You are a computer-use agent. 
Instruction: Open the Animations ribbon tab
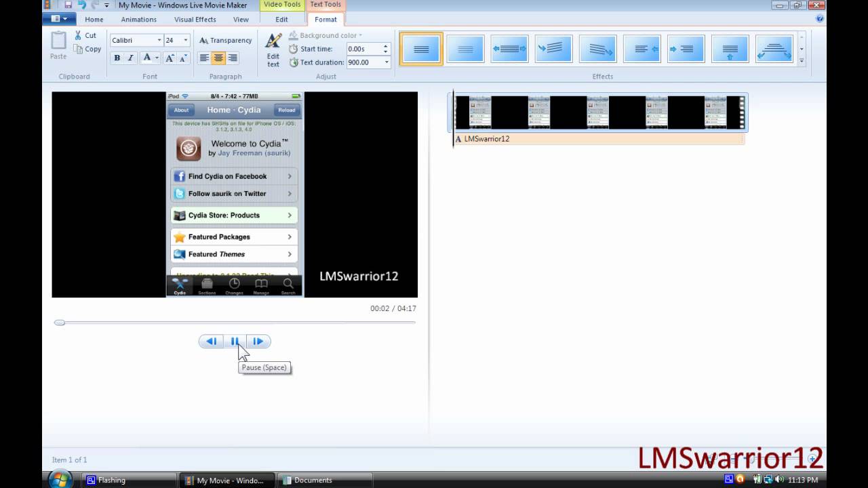(x=138, y=20)
